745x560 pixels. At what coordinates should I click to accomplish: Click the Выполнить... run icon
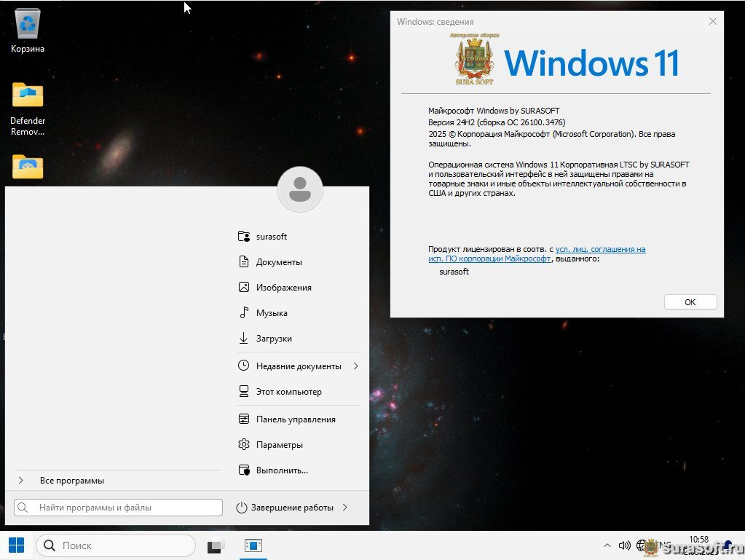coord(244,470)
